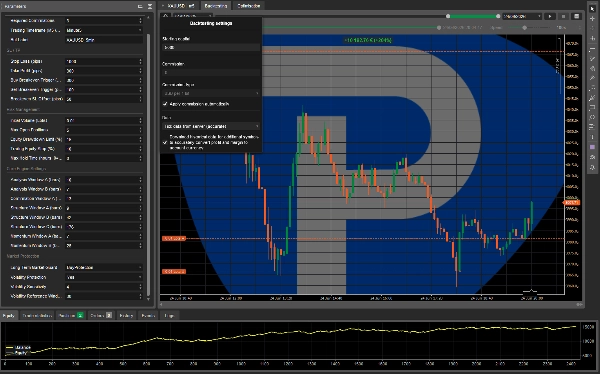Open the mode dropdown left of play button
Screen dimensions: 600x374
coord(522,16)
